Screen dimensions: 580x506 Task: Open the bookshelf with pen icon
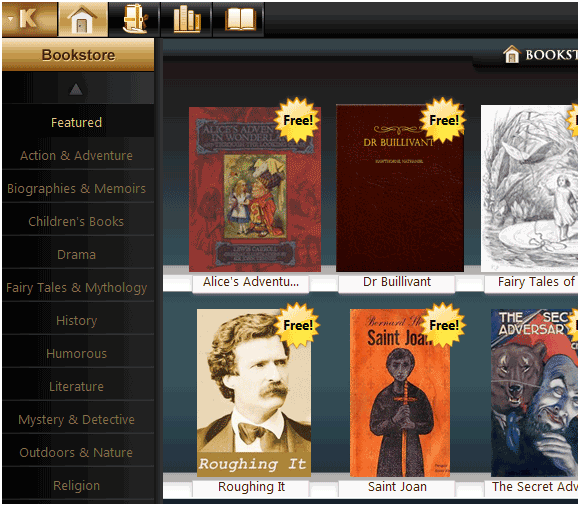click(134, 19)
